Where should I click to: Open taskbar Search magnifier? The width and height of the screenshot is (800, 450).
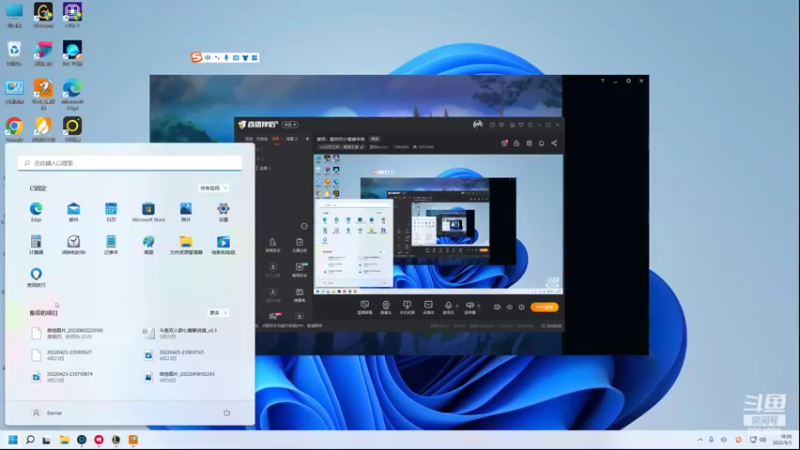30,440
